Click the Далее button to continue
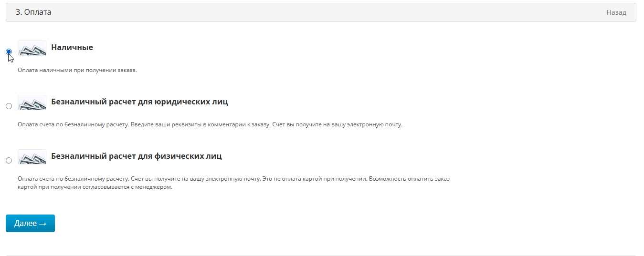Image resolution: width=644 pixels, height=256 pixels. pos(30,223)
